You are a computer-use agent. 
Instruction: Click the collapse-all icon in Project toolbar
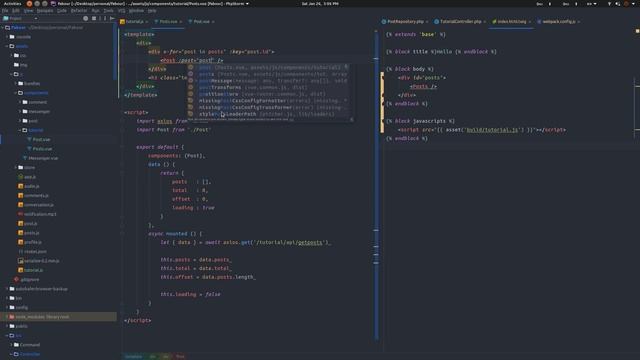pyautogui.click(x=94, y=18)
